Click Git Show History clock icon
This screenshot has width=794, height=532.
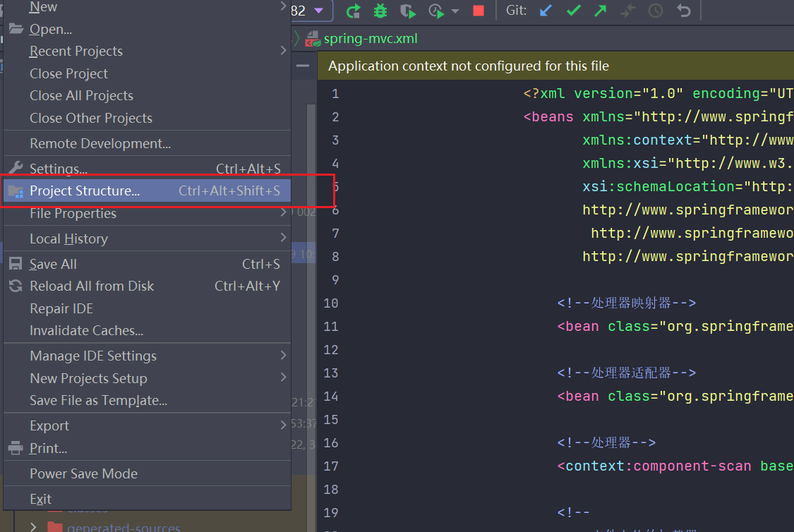pos(656,11)
